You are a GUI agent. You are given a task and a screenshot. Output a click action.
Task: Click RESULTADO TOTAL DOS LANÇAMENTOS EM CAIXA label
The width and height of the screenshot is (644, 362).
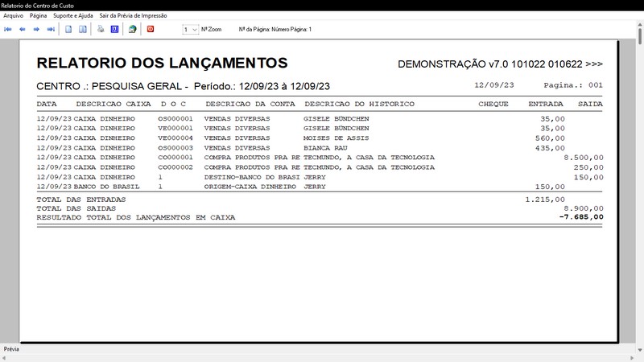coord(136,217)
